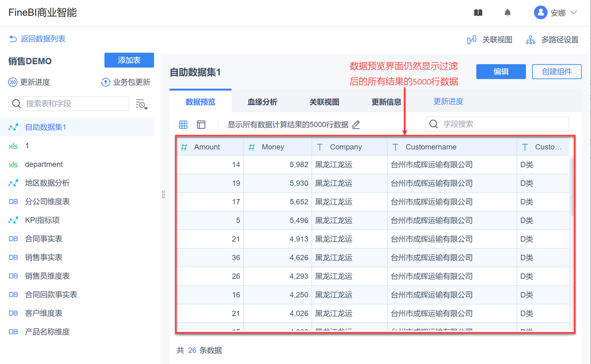Click the Money column header

pos(278,147)
